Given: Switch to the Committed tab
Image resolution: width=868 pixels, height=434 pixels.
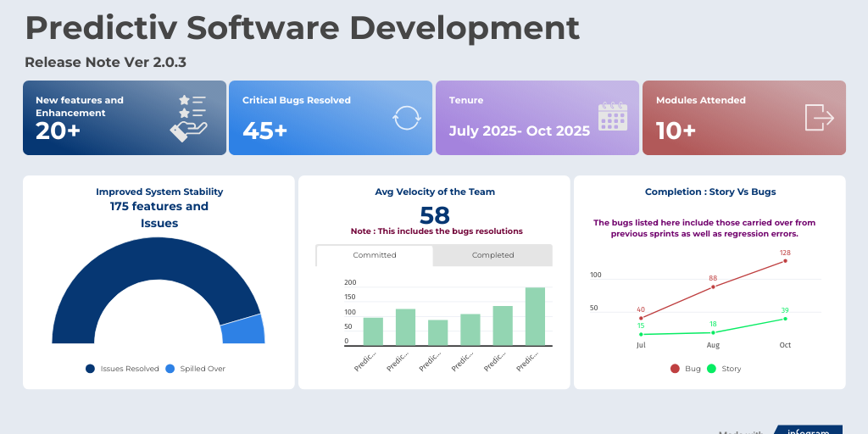Looking at the screenshot, I should (x=375, y=255).
